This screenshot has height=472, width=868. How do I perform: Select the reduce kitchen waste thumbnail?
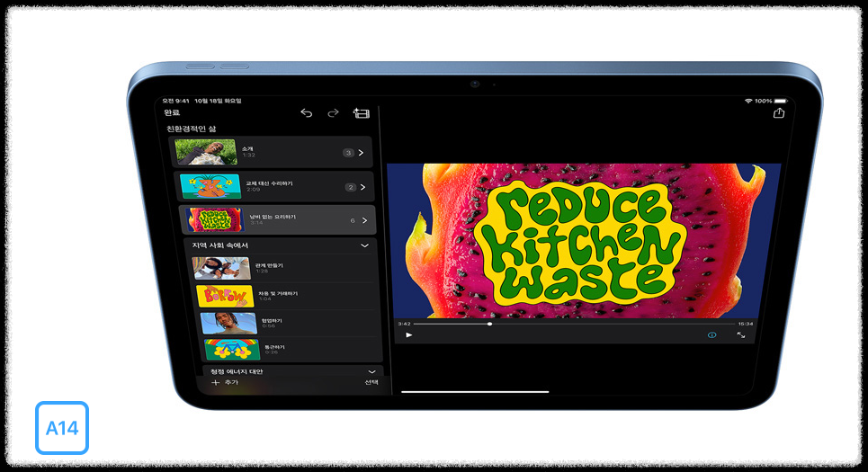[215, 219]
